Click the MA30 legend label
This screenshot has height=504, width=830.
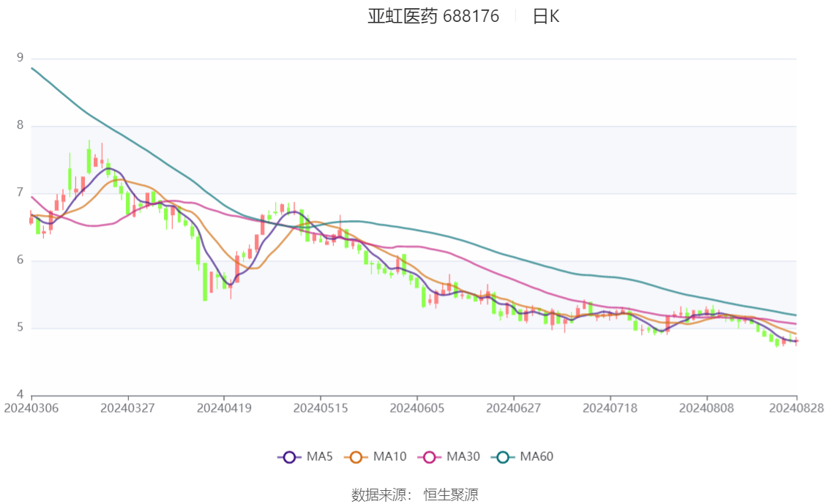[x=463, y=456]
